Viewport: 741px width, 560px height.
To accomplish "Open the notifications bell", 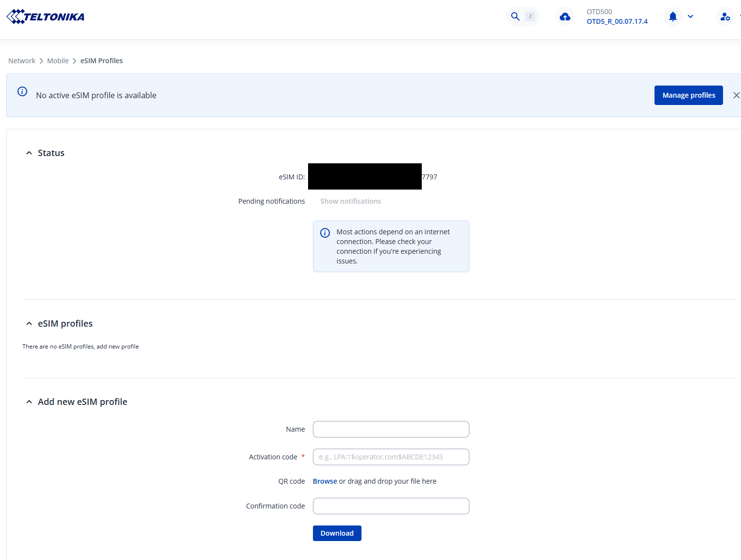I will [x=672, y=17].
